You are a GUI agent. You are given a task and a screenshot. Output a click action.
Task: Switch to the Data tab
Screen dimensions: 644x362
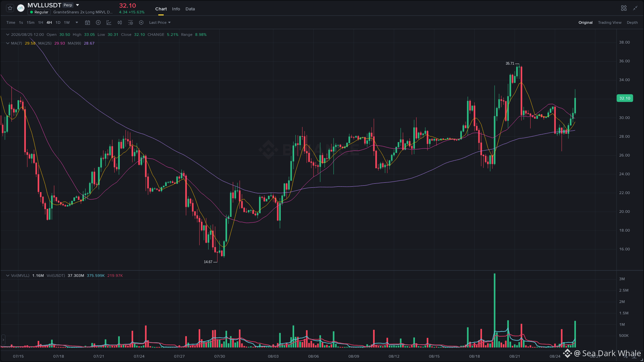[190, 9]
